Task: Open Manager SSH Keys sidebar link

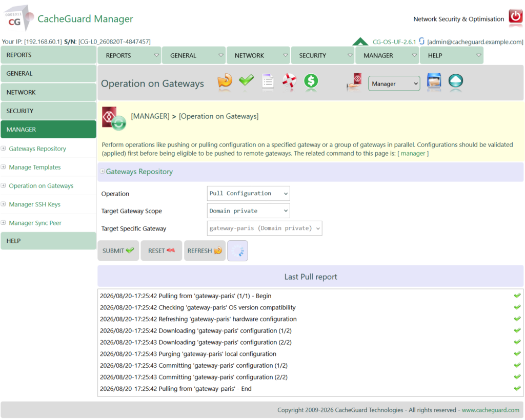Action: coord(35,204)
